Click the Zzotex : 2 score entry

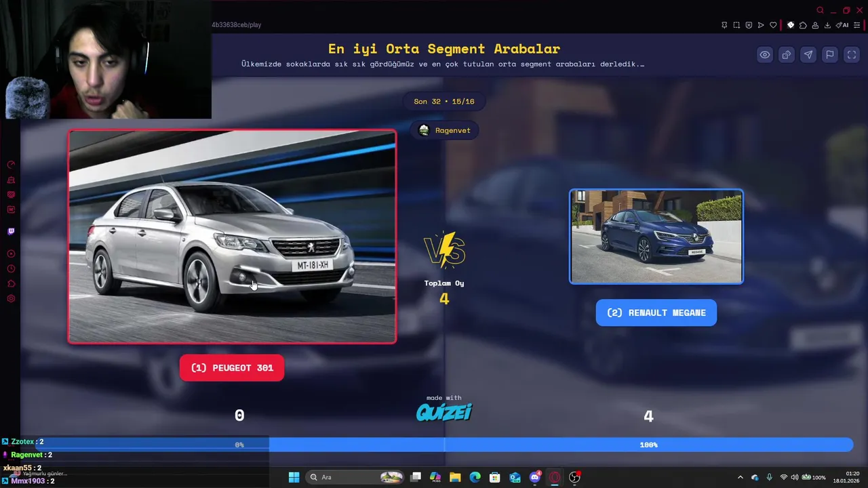click(22, 441)
